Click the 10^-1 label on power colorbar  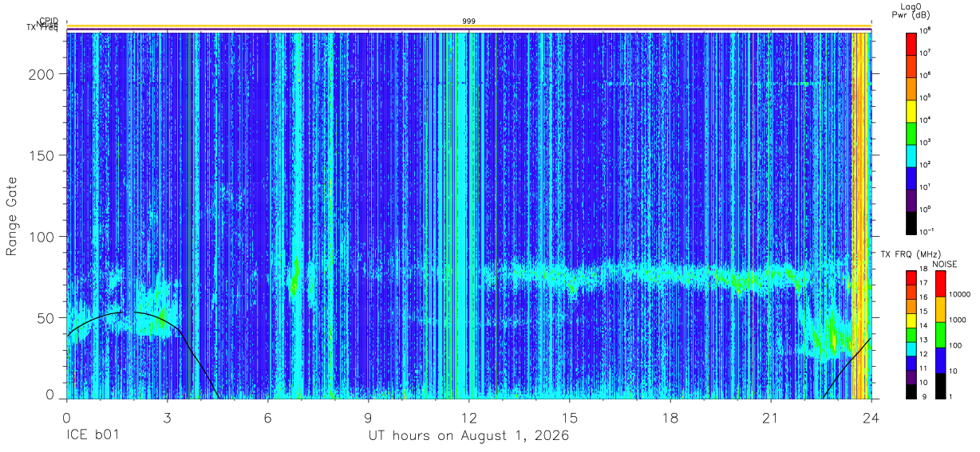click(x=926, y=231)
